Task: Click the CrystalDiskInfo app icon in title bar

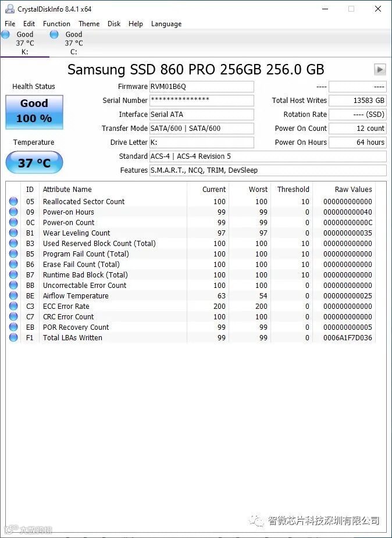Action: [10, 9]
